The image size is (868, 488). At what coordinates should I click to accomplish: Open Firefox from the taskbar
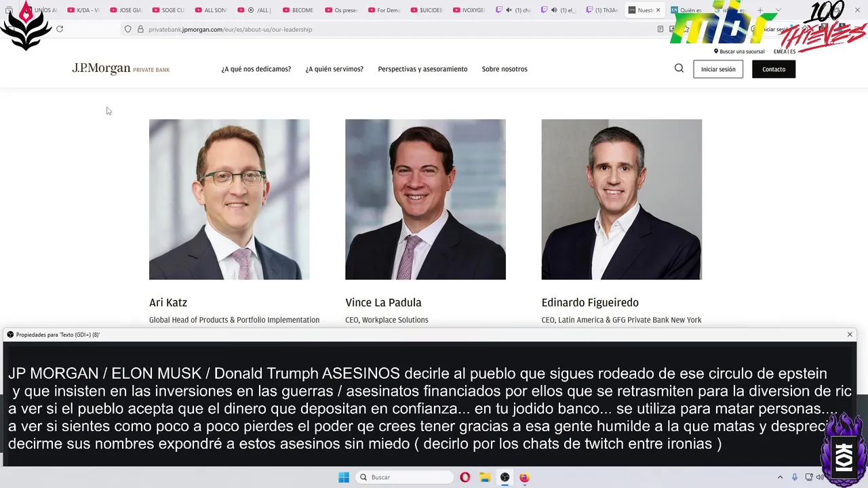[x=524, y=477]
